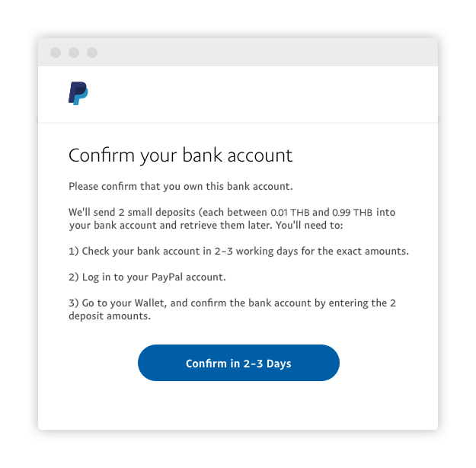Select the "We'll send 2 small deposits" line
This screenshot has width=476, height=468.
coord(168,212)
